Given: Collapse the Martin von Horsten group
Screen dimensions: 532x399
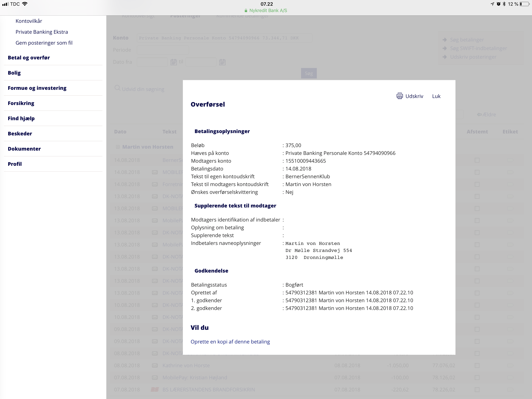Looking at the screenshot, I should coord(118,147).
